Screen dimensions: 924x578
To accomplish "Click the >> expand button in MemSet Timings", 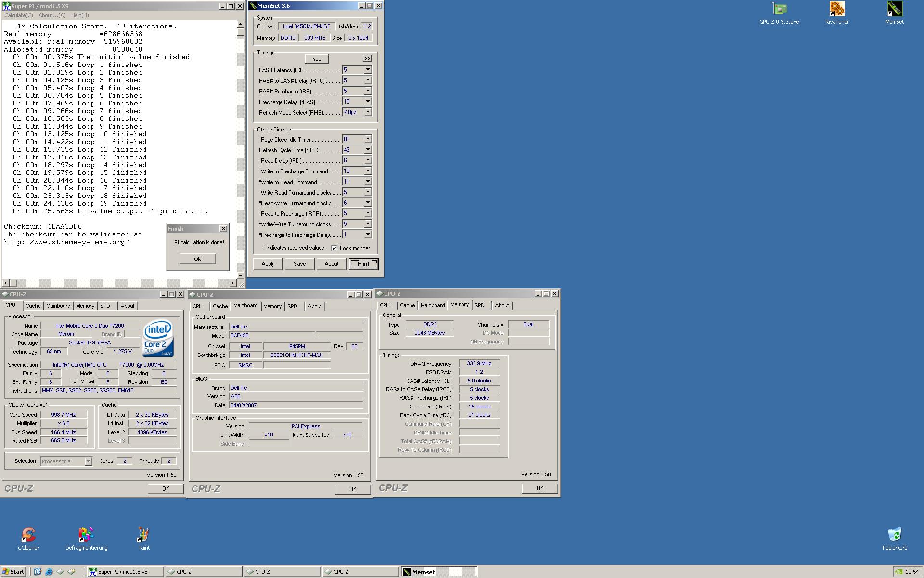I will tap(367, 58).
